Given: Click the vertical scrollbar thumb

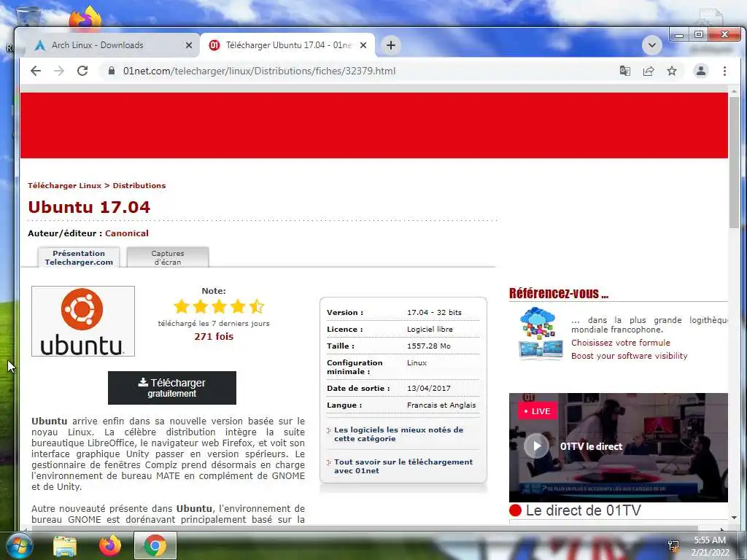Looking at the screenshot, I should click(x=734, y=162).
